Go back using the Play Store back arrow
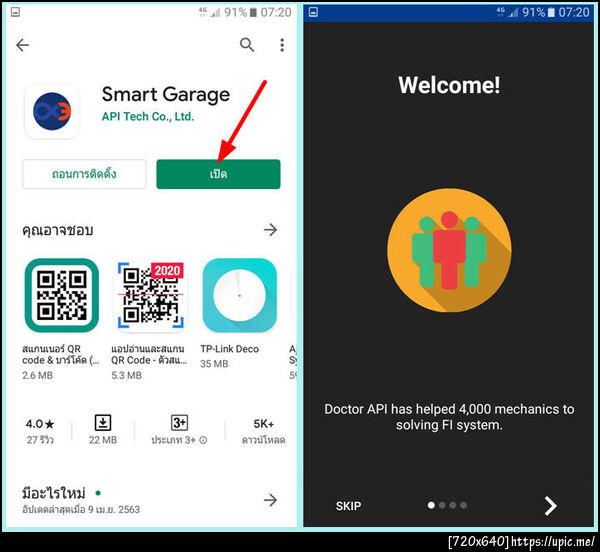600x552 pixels. pos(22,45)
